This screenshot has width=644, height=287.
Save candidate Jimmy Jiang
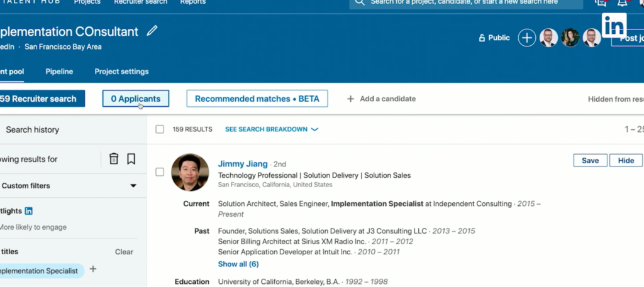pos(590,161)
